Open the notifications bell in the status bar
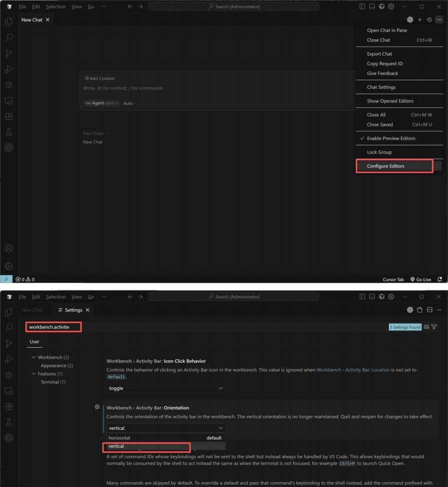This screenshot has height=487, width=448. point(440,279)
